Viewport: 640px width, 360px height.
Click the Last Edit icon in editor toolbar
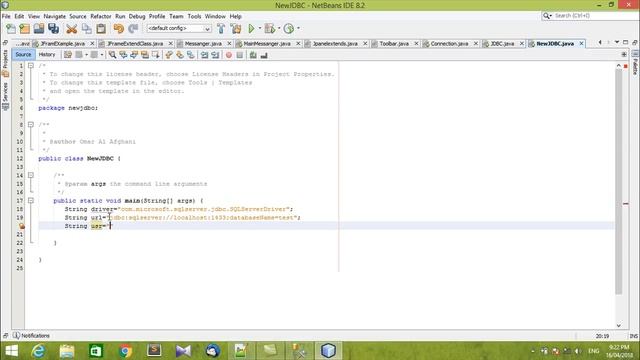coord(68,55)
